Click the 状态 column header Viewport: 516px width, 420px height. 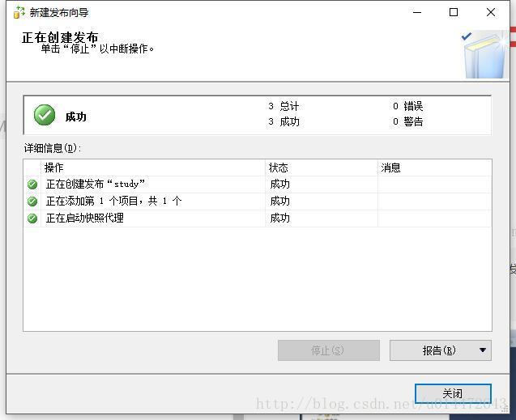coord(321,168)
